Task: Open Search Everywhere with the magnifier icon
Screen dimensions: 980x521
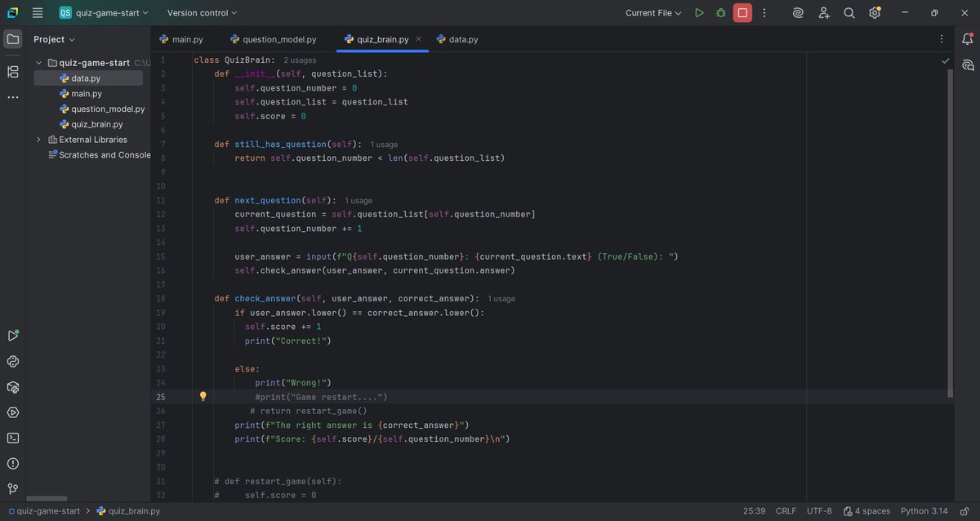Action: pyautogui.click(x=849, y=13)
